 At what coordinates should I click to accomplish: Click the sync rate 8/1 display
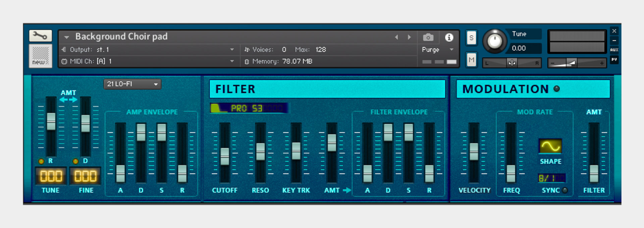552,178
